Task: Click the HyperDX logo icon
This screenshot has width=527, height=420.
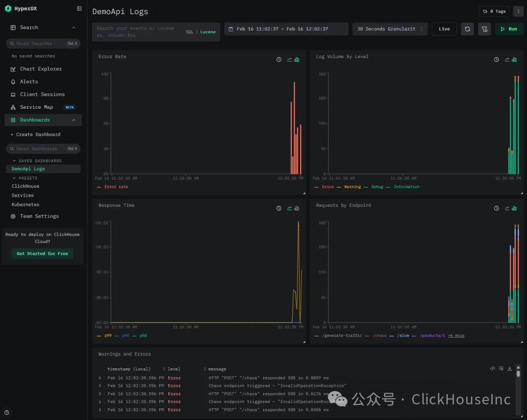Action: 8,8
